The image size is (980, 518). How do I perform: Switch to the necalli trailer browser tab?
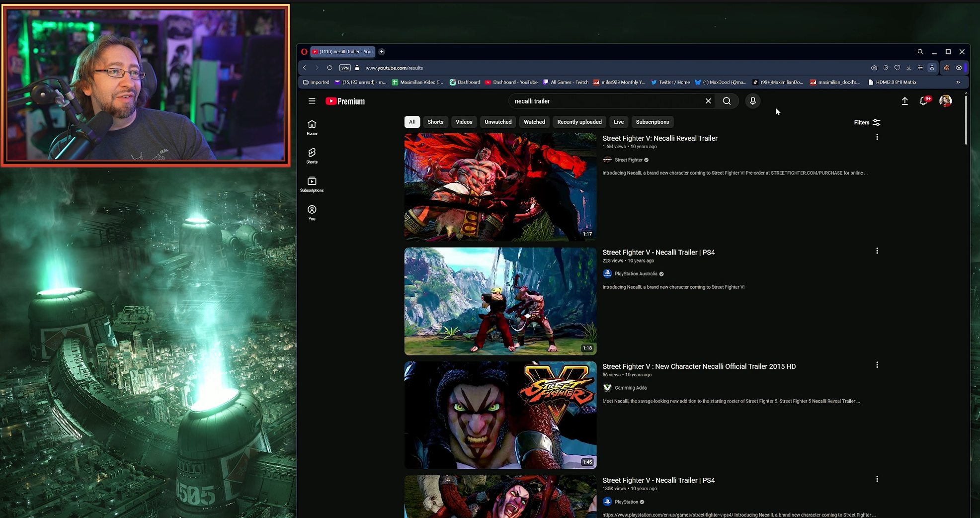(343, 52)
